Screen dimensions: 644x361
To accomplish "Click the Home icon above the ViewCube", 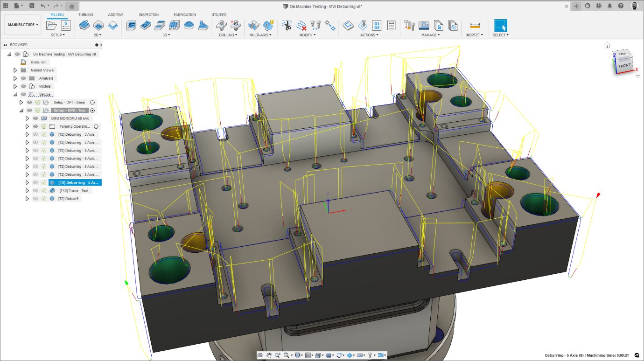I will click(607, 45).
